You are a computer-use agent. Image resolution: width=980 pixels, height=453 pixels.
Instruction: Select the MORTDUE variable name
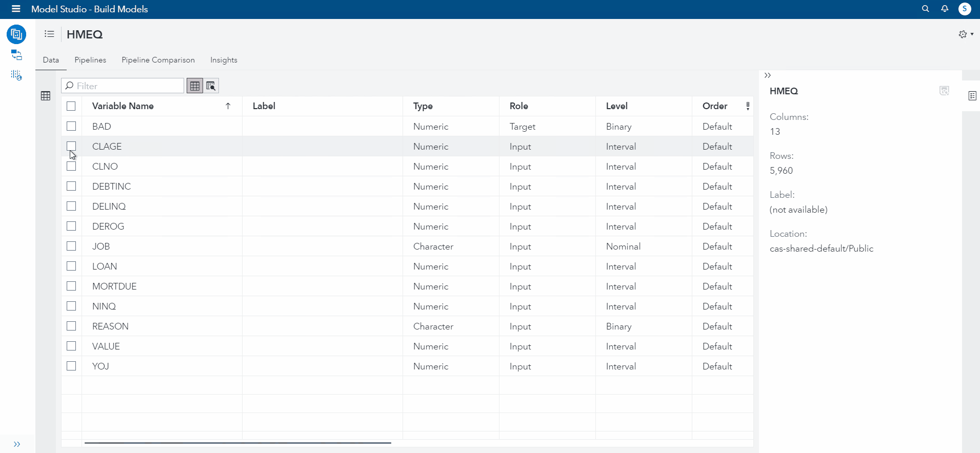coord(114,286)
